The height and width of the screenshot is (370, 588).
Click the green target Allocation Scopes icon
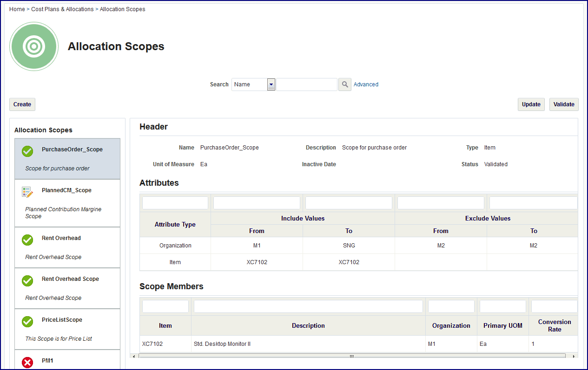click(x=34, y=46)
